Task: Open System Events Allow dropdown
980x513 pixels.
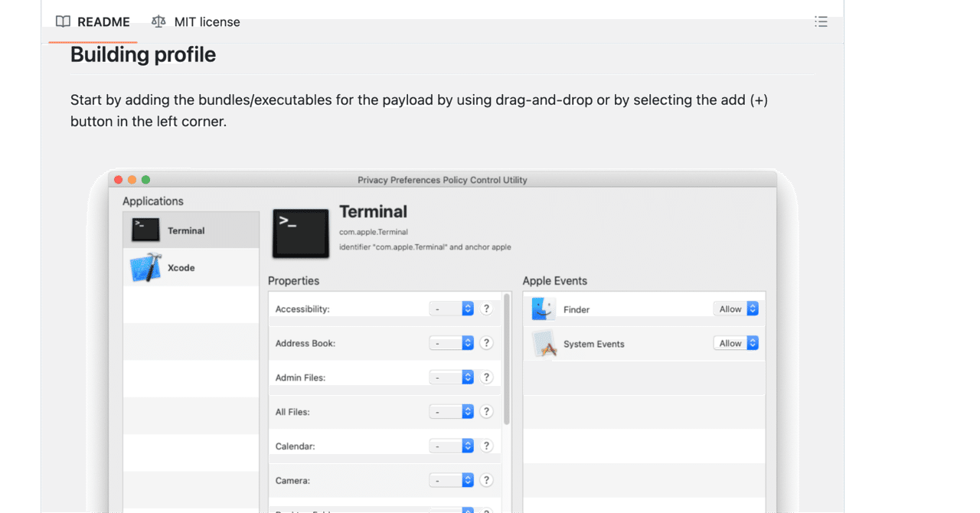Action: (x=736, y=343)
